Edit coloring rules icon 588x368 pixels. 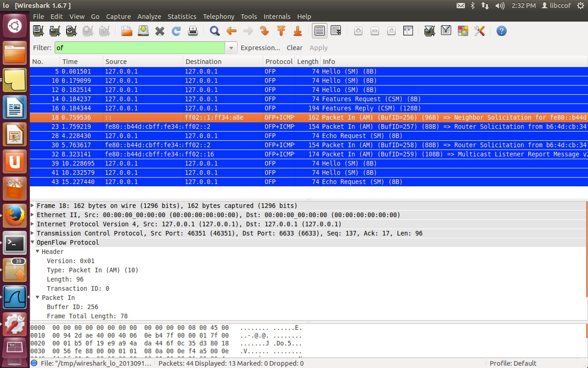click(463, 31)
